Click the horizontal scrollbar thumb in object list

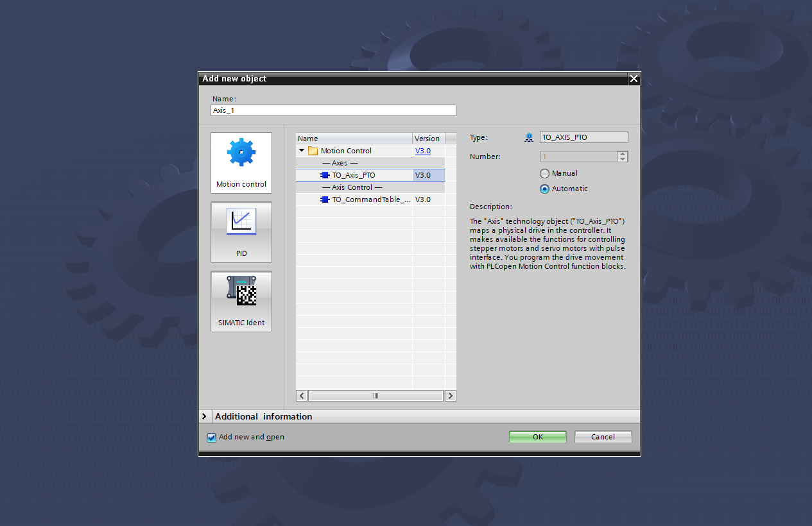(x=376, y=396)
